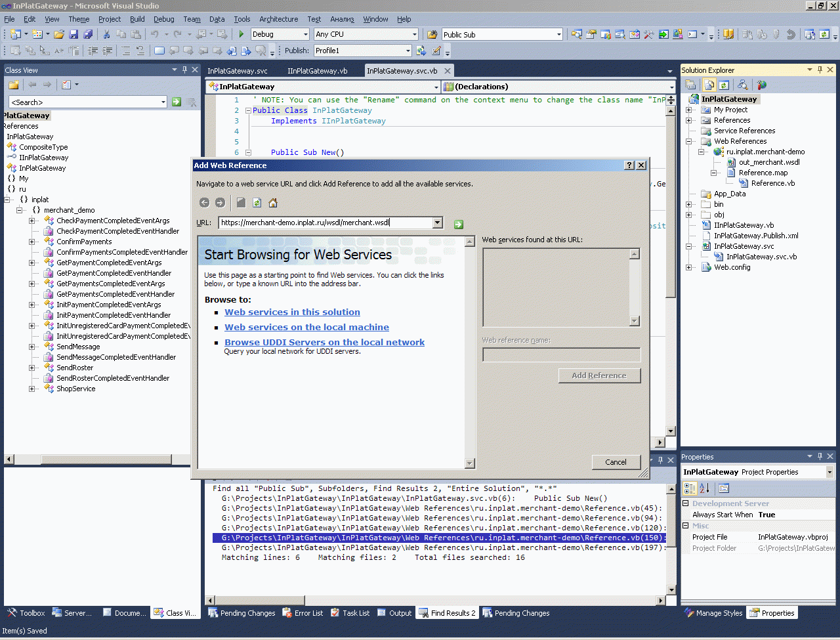Open the Build menu
Image resolution: width=840 pixels, height=640 pixels.
point(137,19)
